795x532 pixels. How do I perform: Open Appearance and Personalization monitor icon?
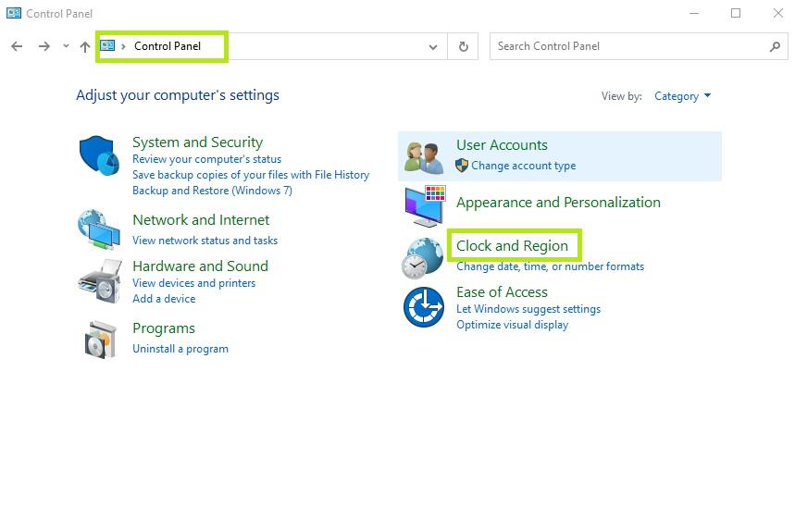(425, 205)
